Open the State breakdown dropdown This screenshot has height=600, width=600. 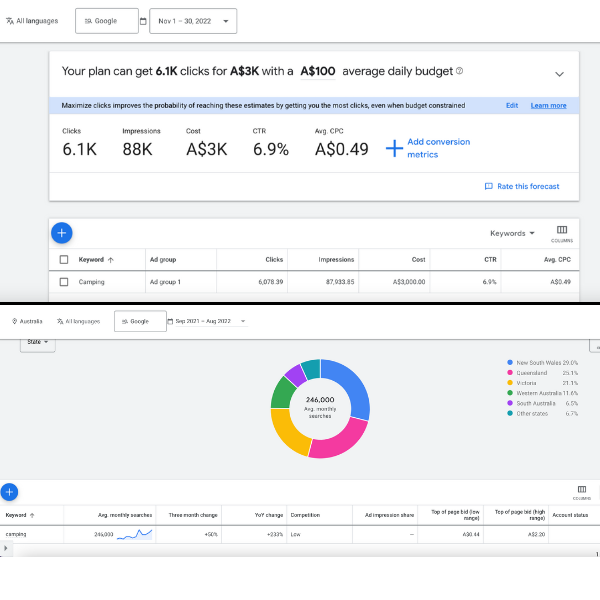click(x=37, y=342)
